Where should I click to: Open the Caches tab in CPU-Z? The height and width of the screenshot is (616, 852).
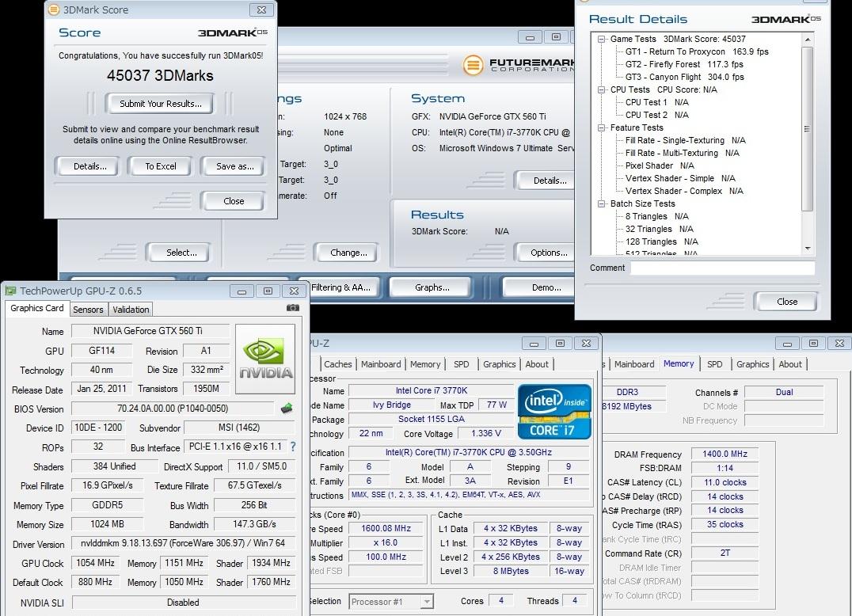[x=338, y=364]
